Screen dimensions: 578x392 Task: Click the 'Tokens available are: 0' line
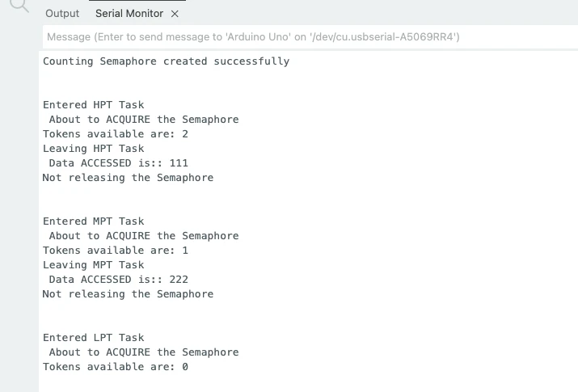click(115, 367)
